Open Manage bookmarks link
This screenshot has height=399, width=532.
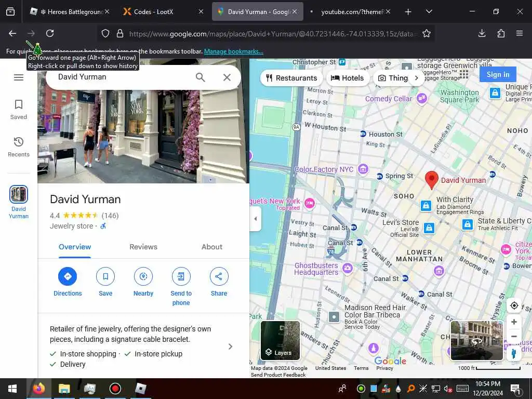(233, 51)
